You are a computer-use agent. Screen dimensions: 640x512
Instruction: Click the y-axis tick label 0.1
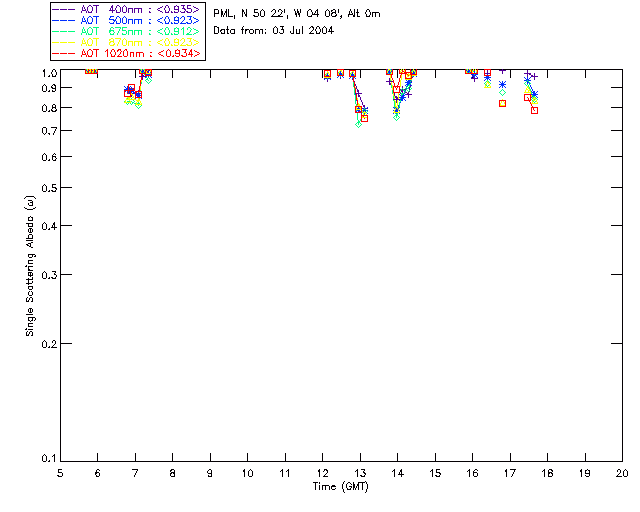pos(47,459)
